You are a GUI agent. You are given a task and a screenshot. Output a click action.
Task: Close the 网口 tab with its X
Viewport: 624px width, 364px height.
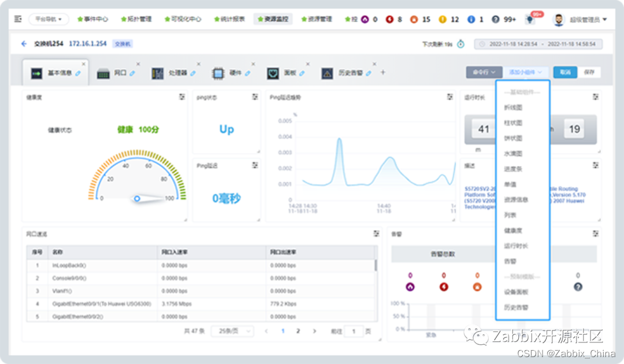138,64
